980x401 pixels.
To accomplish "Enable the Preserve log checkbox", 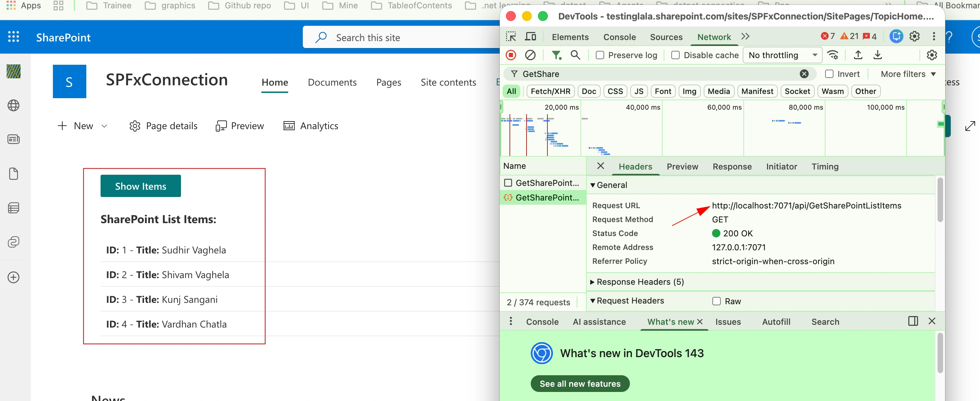I will (600, 55).
